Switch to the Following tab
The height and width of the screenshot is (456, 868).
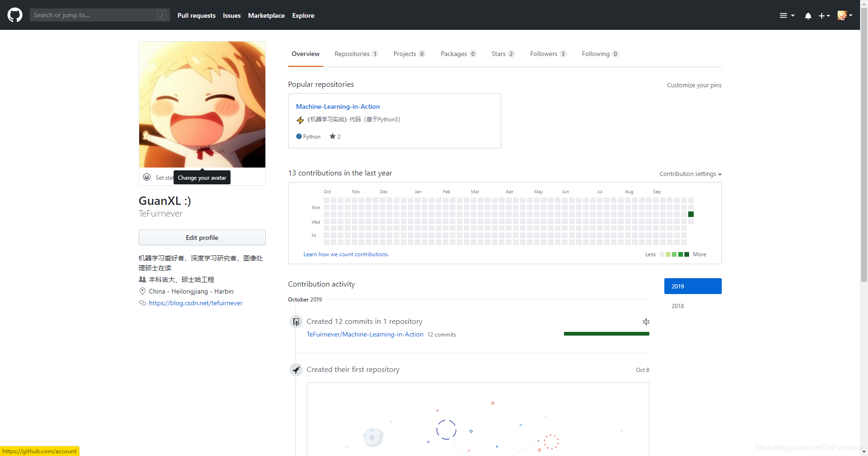click(x=600, y=54)
